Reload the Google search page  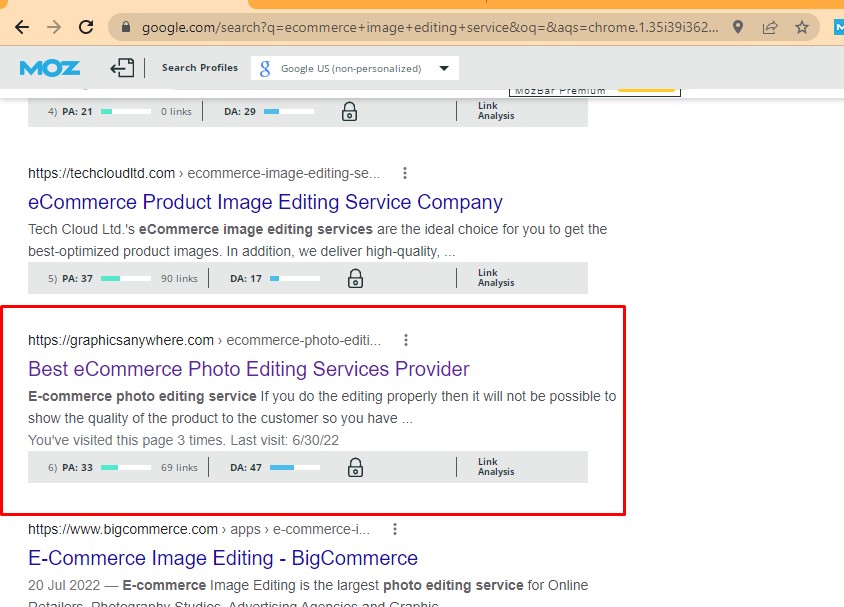[86, 27]
